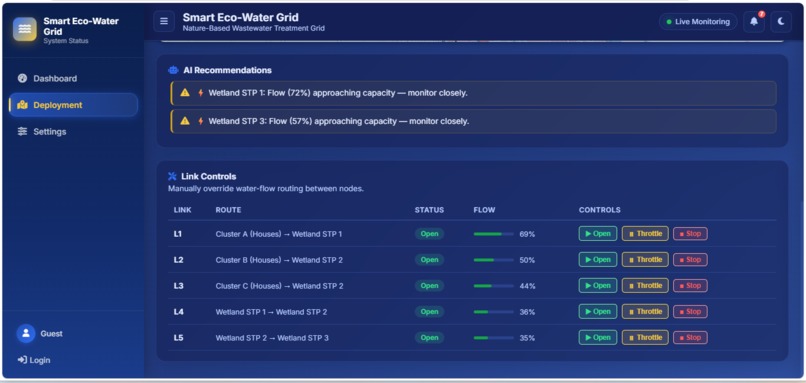Stop link L5
This screenshot has width=806, height=383.
point(690,337)
